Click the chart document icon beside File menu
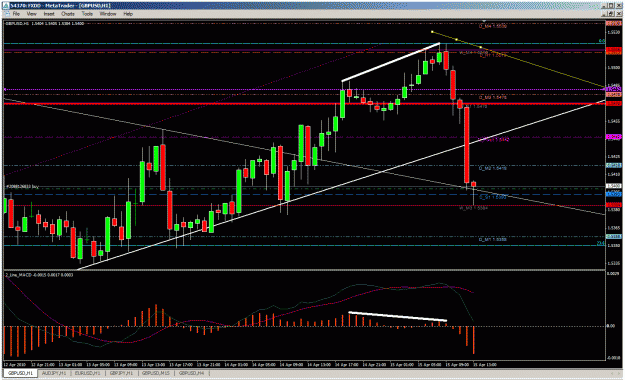Viewport: 625px width, 380px height. tap(7, 14)
